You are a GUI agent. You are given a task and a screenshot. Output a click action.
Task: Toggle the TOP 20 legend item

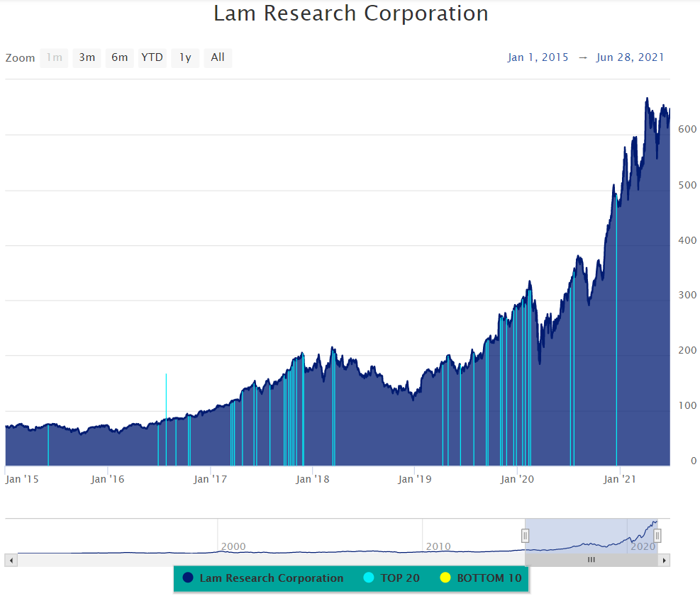[392, 578]
